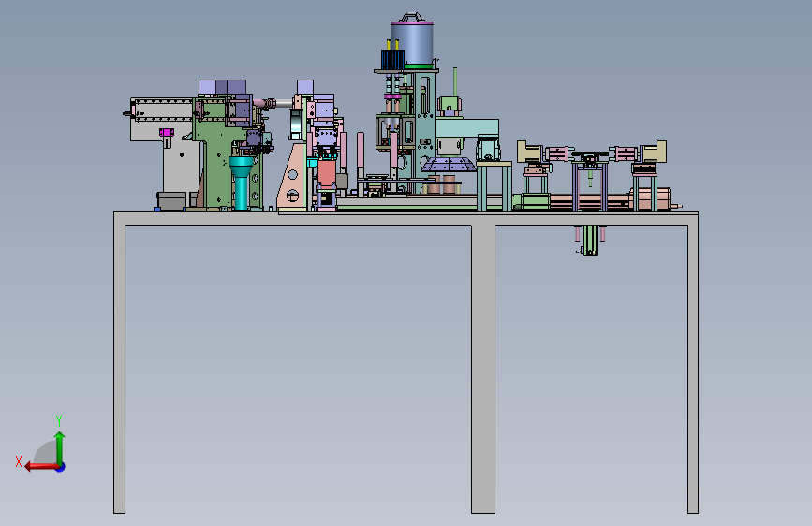812x526 pixels.
Task: Select the table's right leg
Action: click(x=693, y=369)
